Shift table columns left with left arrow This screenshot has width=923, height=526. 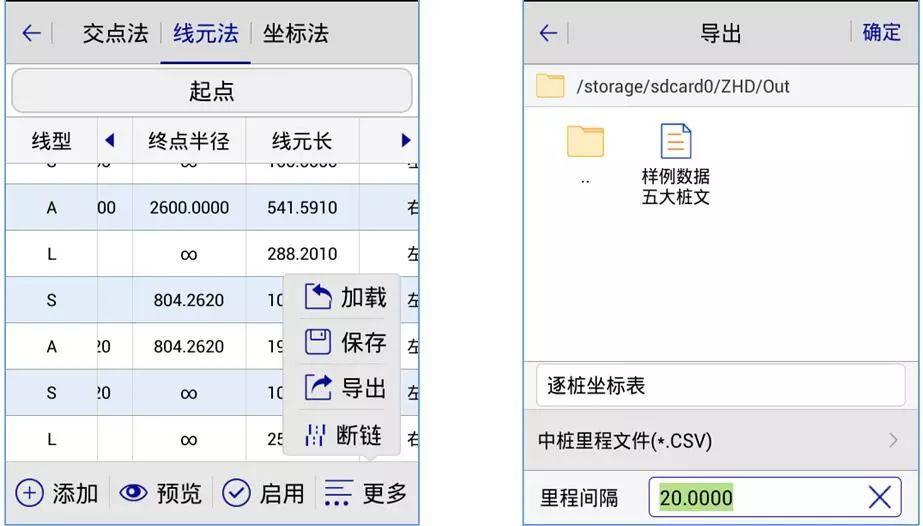[109, 140]
